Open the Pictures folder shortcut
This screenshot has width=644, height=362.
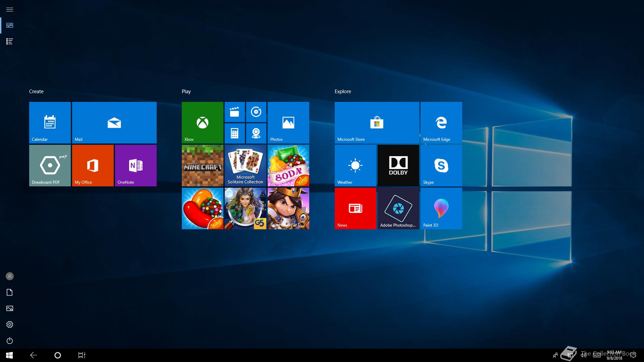10,308
